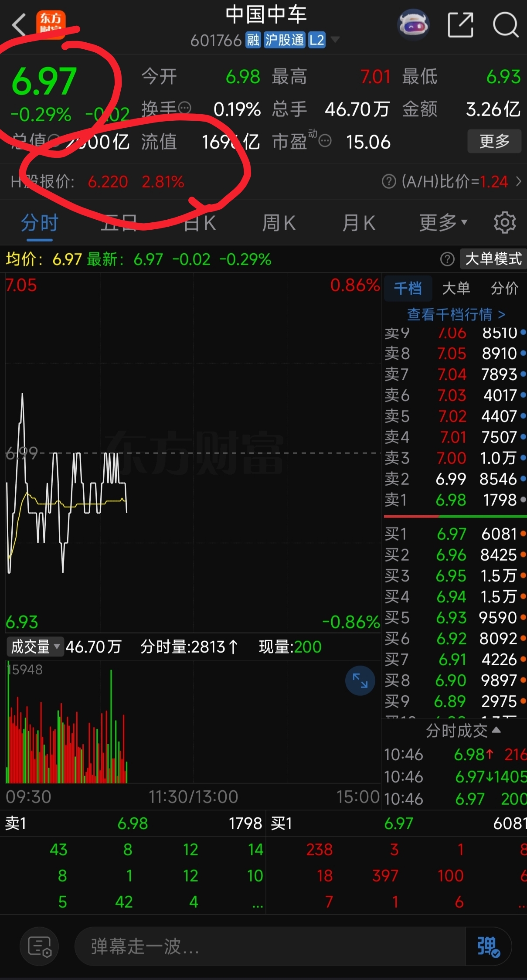This screenshot has width=527, height=980.
Task: Select the 卖5 row priced 7.02
Action: tap(455, 416)
